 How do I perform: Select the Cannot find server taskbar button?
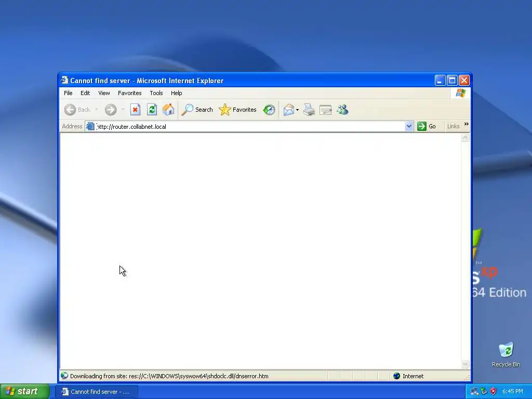point(97,392)
